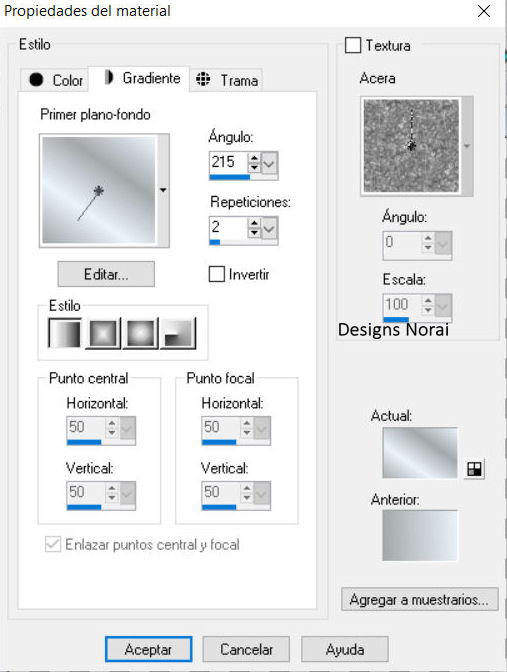Click the Acera texture thumbnail
This screenshot has height=672, width=507.
click(x=411, y=146)
